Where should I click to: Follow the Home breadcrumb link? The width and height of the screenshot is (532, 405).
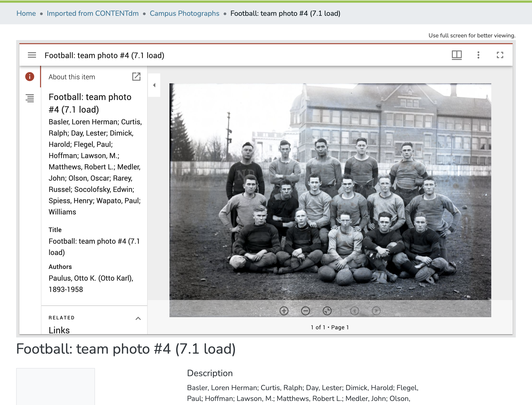click(26, 14)
